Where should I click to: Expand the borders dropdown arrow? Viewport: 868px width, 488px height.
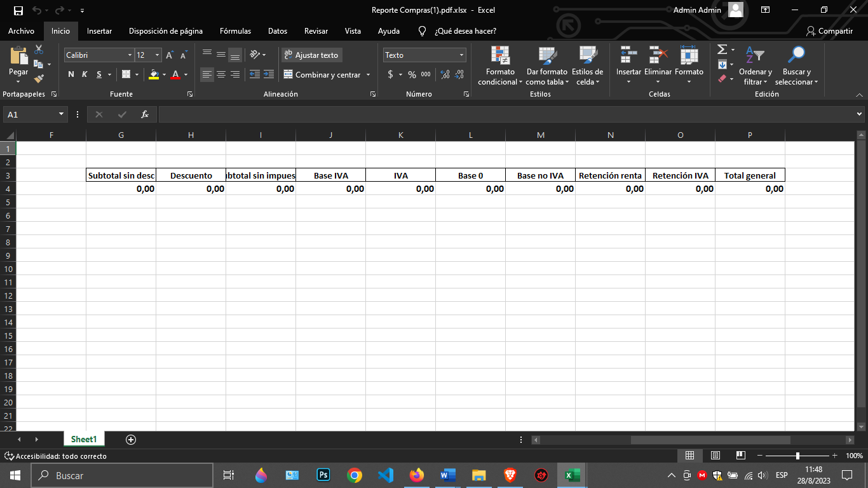click(x=137, y=75)
